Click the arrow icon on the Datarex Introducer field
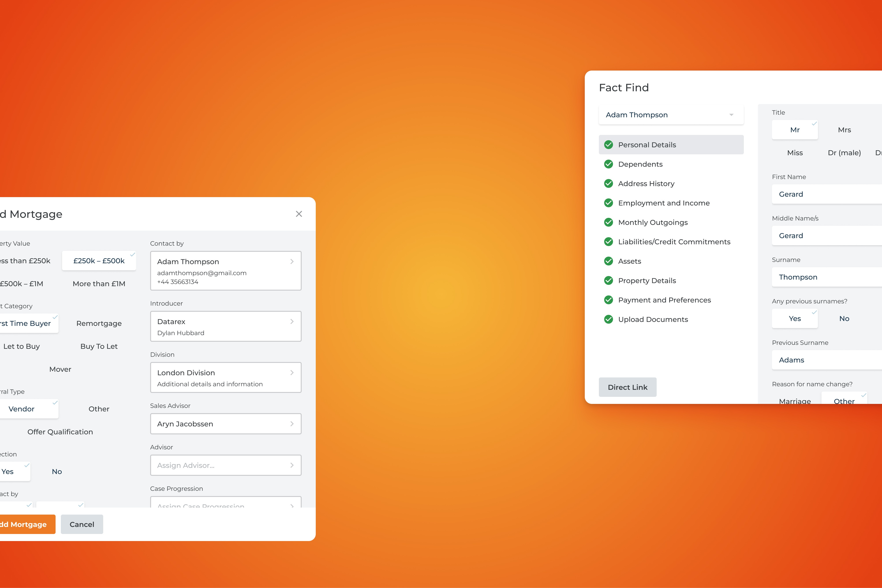The width and height of the screenshot is (882, 588). (x=292, y=321)
